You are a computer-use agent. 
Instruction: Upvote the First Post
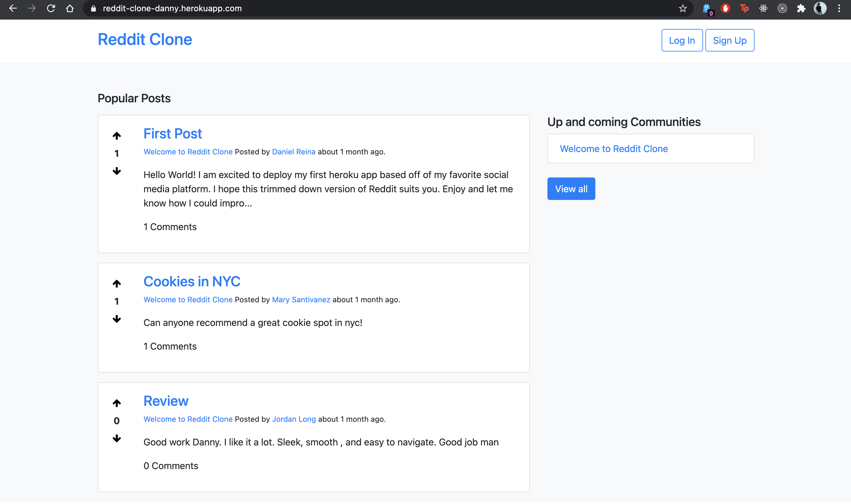(x=117, y=136)
